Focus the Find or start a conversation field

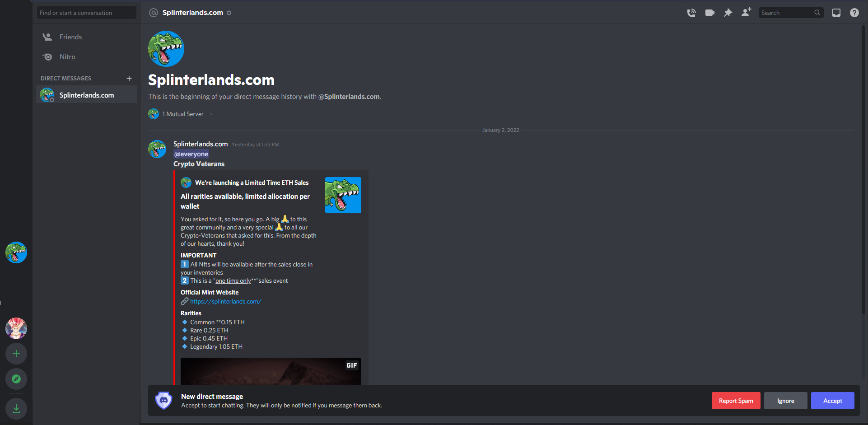(87, 13)
